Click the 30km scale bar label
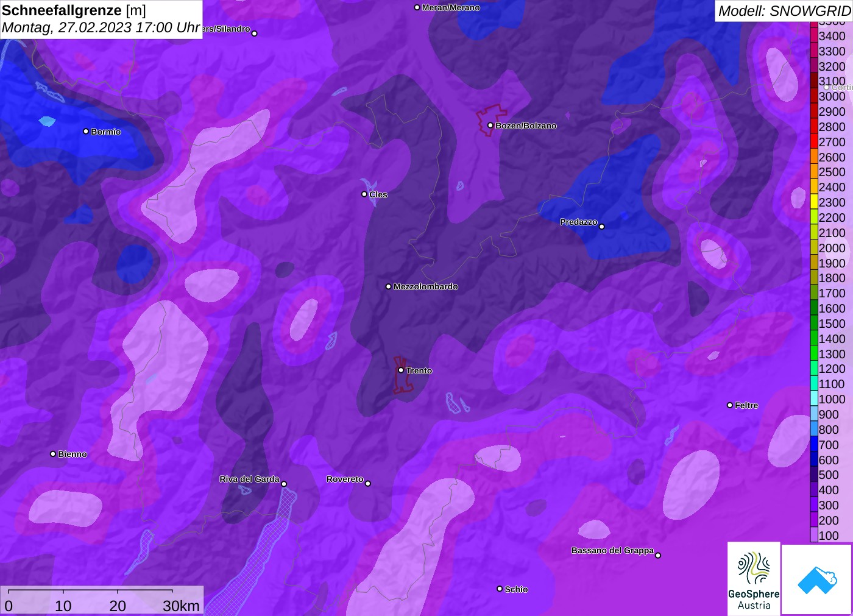Screen dimensions: 853x616 pyautogui.click(x=181, y=606)
